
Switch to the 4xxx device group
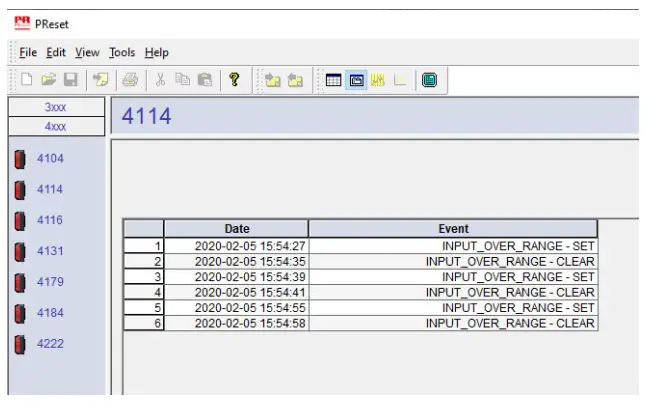(56, 126)
